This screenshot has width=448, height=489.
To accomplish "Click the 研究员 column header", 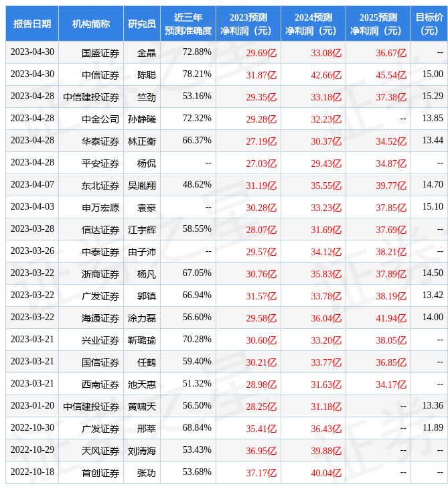I will tap(142, 24).
